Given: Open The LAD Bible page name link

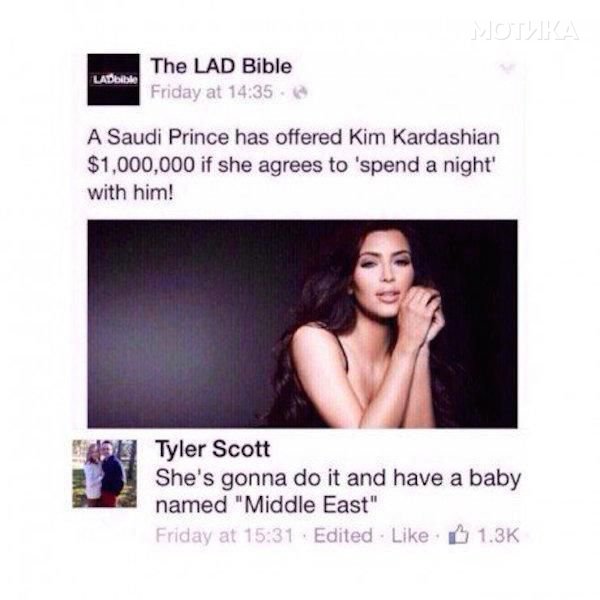Looking at the screenshot, I should coord(221,66).
